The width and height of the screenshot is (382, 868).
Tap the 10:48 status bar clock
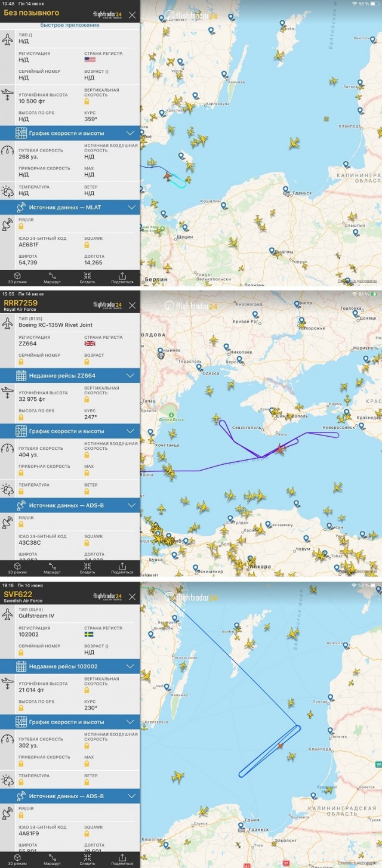pos(9,3)
